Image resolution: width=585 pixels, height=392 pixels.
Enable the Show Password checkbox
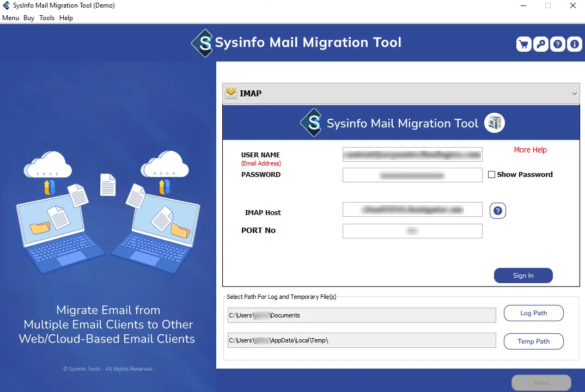(492, 175)
